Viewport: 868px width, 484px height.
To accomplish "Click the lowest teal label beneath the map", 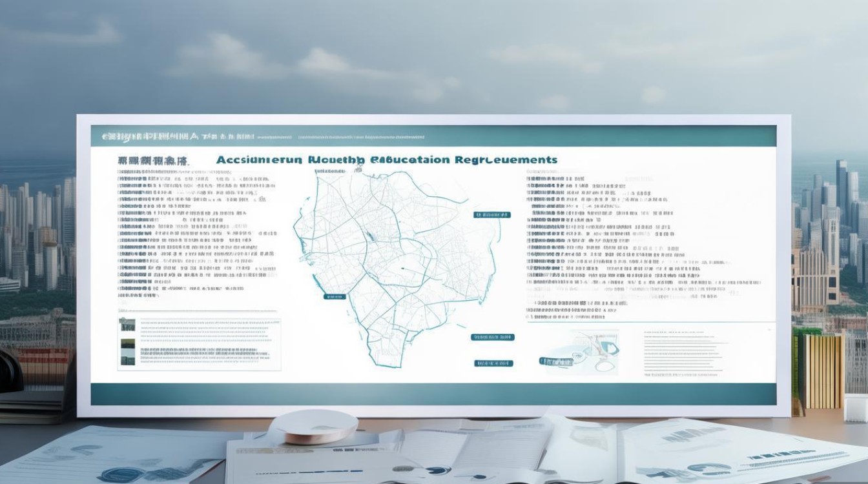I will pyautogui.click(x=494, y=363).
